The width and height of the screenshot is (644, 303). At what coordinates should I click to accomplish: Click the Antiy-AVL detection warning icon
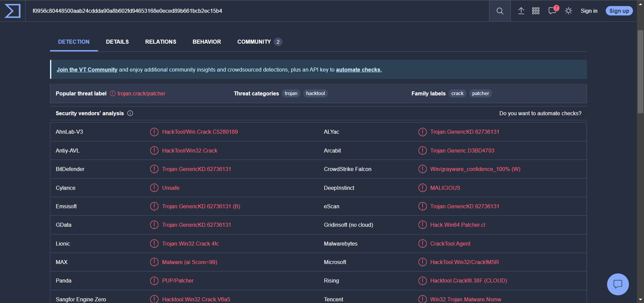click(154, 150)
